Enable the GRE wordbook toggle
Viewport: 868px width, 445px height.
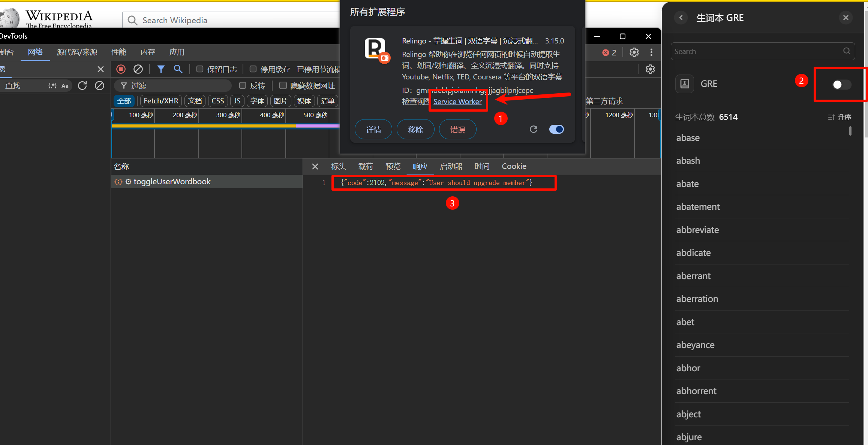841,85
